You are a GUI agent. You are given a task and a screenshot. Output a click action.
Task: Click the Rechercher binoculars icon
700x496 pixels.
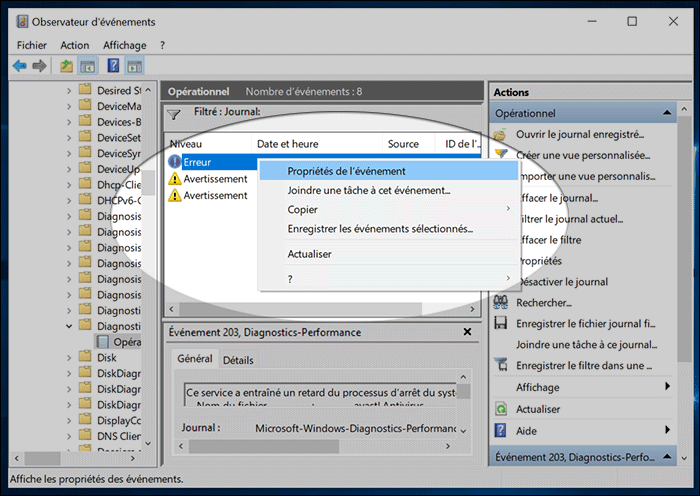pyautogui.click(x=502, y=302)
